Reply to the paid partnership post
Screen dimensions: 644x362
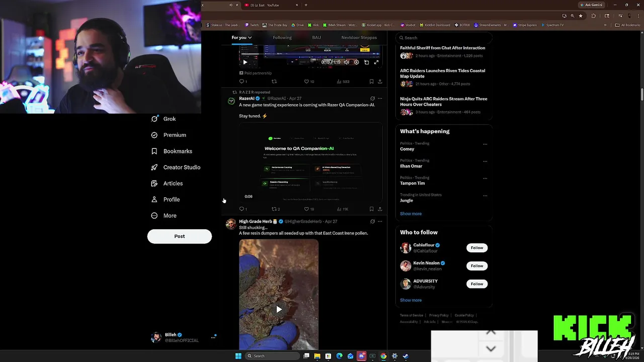click(243, 81)
